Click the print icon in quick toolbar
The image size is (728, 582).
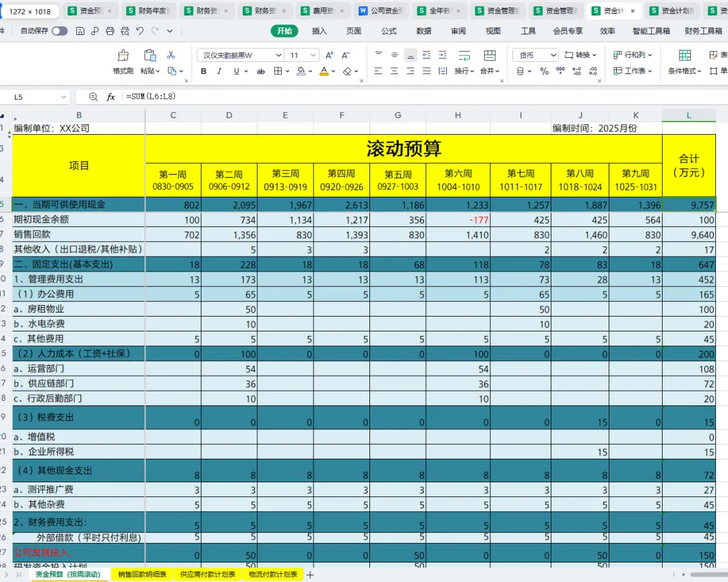tap(110, 31)
